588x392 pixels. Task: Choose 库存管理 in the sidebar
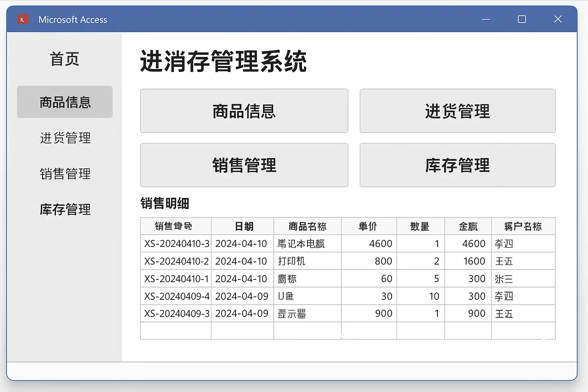tap(65, 209)
